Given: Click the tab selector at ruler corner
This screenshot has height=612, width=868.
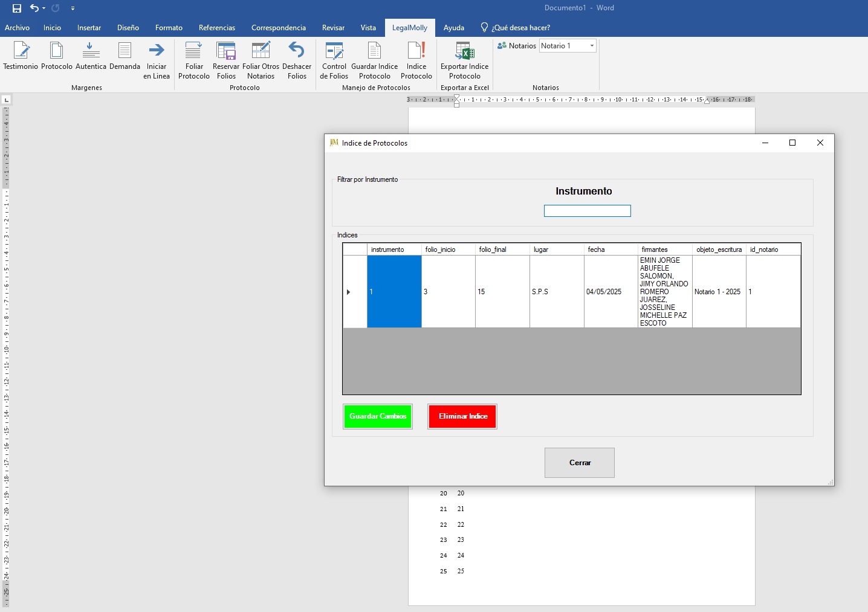Looking at the screenshot, I should (6, 100).
